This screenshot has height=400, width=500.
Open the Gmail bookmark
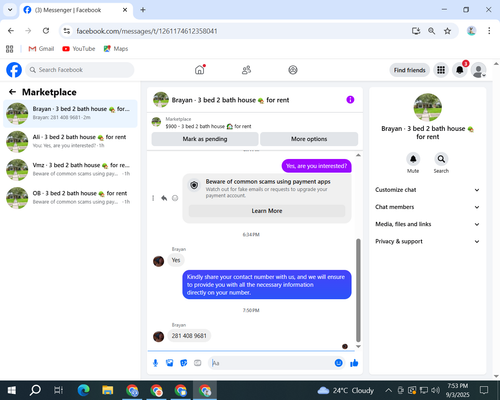point(41,49)
